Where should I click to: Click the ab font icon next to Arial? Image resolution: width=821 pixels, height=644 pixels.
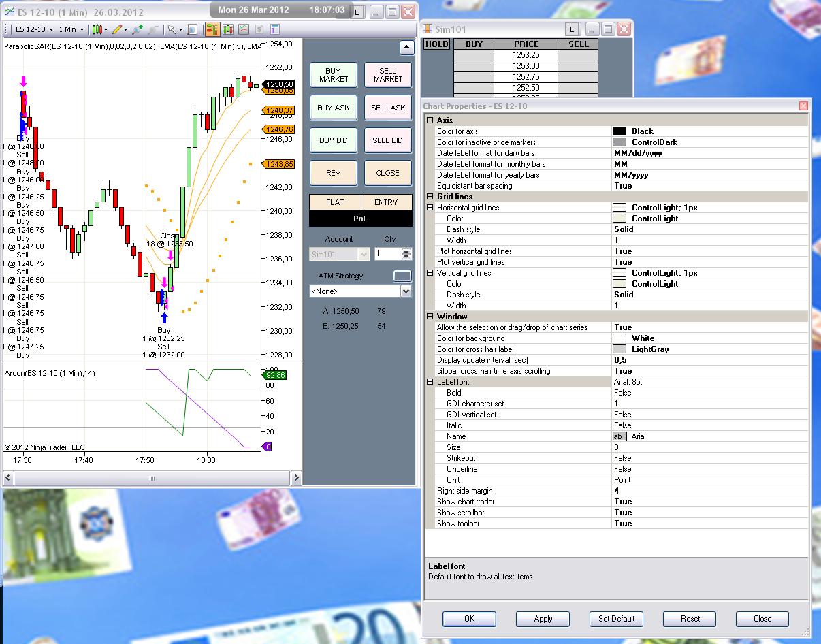click(619, 436)
